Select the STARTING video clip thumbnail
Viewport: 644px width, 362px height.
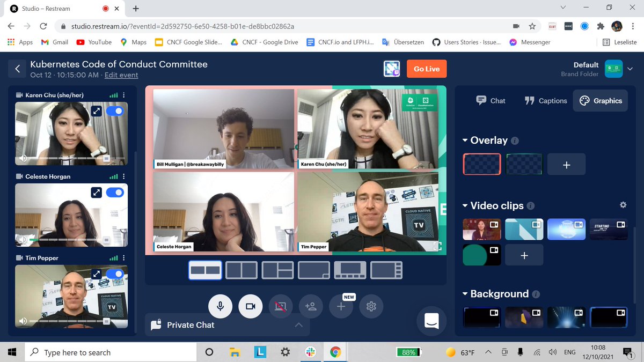coord(609,229)
